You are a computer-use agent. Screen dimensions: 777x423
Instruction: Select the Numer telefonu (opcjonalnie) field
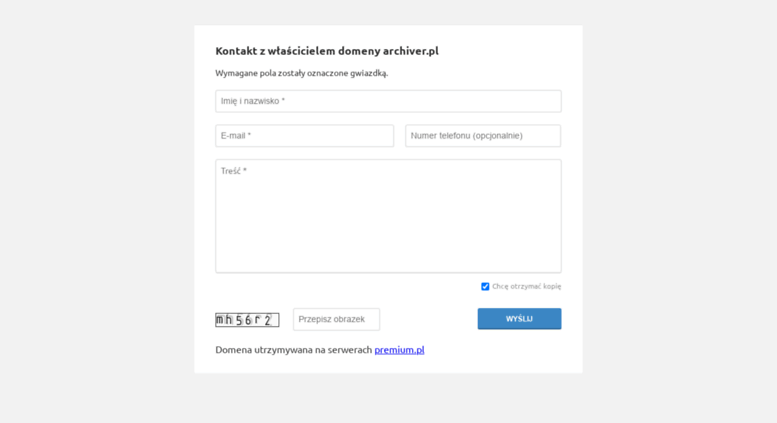point(483,136)
